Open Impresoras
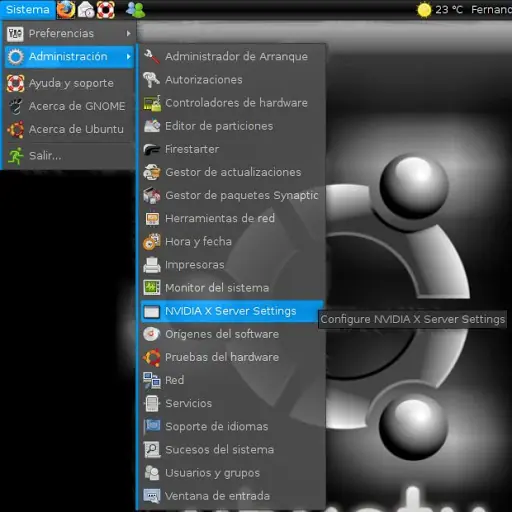This screenshot has width=512, height=512. tap(232, 265)
